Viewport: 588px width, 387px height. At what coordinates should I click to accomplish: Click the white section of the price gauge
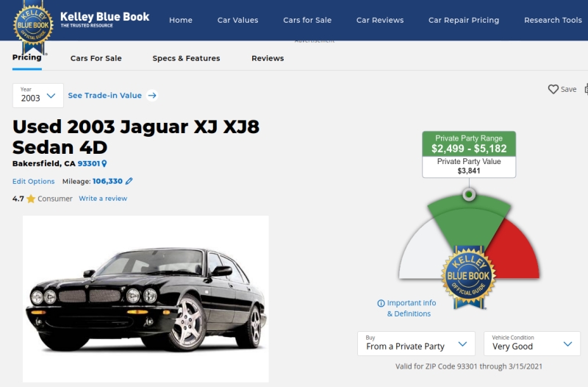(x=422, y=253)
